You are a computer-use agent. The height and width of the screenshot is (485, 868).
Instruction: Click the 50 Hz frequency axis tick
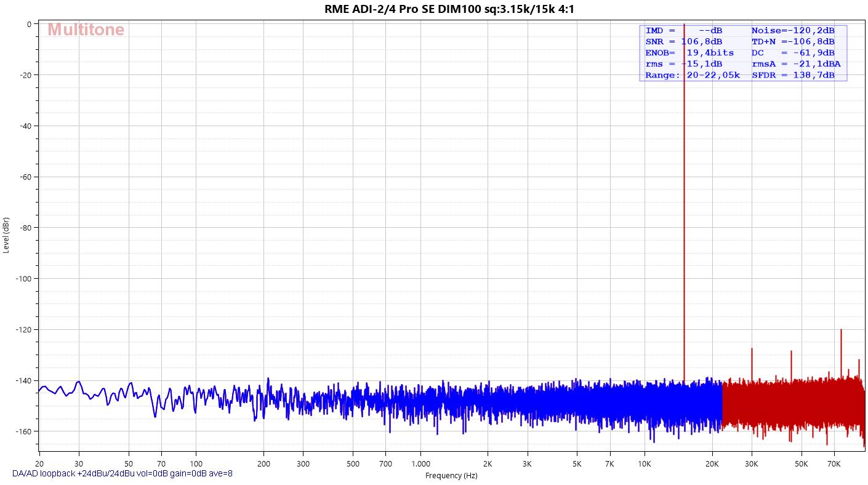pos(128,463)
